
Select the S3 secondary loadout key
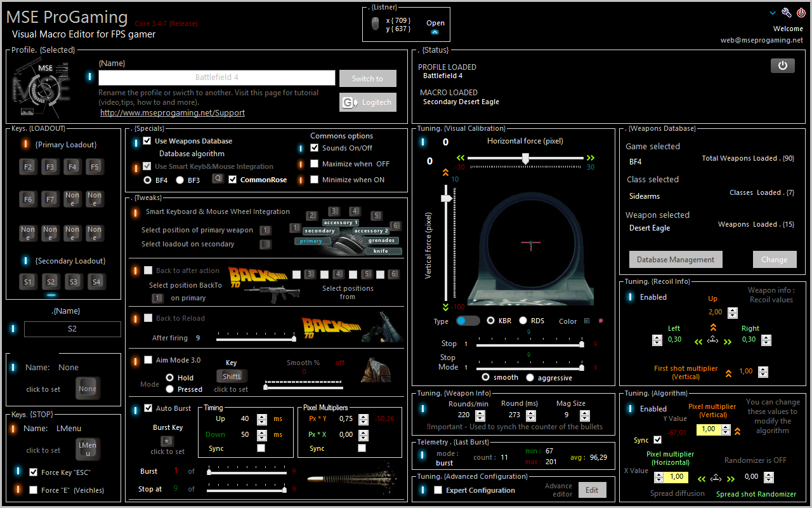click(x=72, y=281)
